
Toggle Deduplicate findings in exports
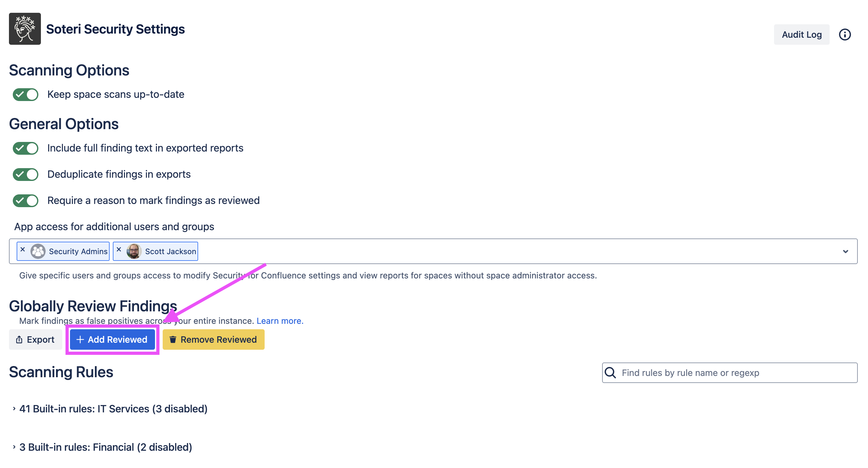click(x=26, y=175)
